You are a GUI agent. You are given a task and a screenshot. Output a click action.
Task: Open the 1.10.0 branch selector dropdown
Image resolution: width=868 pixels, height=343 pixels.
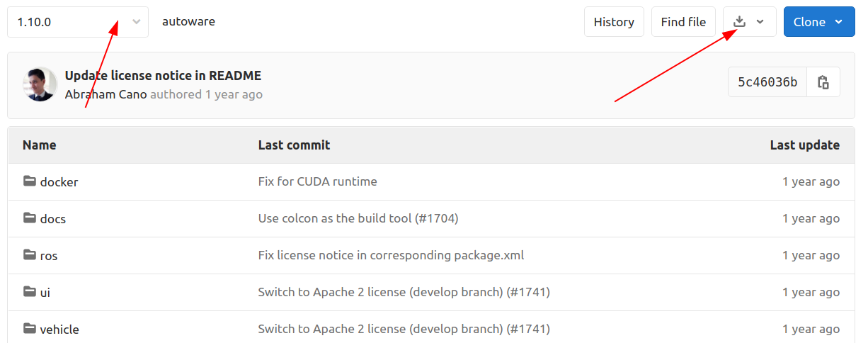point(78,22)
